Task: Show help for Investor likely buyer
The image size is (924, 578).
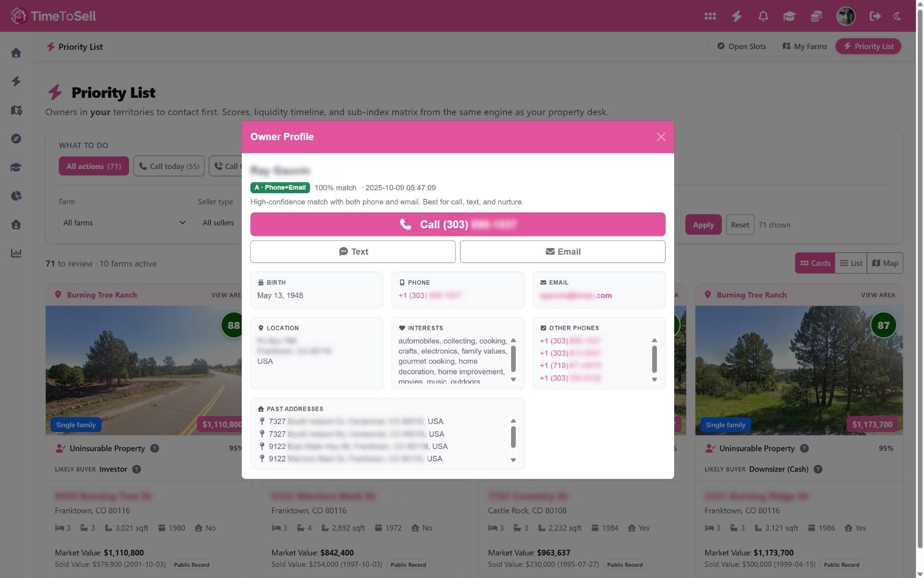Action: tap(137, 469)
